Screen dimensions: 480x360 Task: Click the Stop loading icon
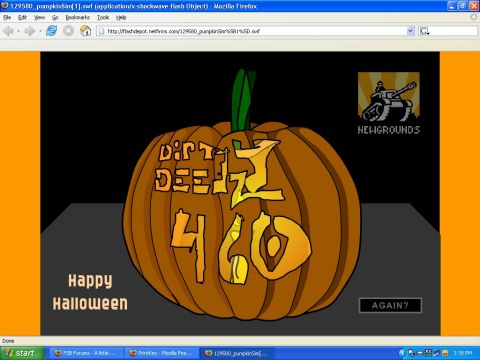point(68,31)
